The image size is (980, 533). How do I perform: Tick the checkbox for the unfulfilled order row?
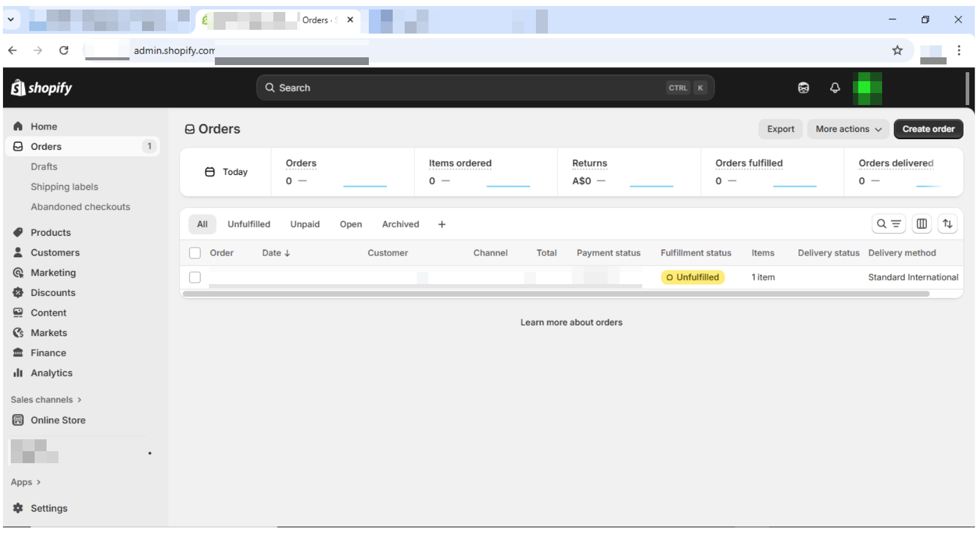click(x=195, y=278)
